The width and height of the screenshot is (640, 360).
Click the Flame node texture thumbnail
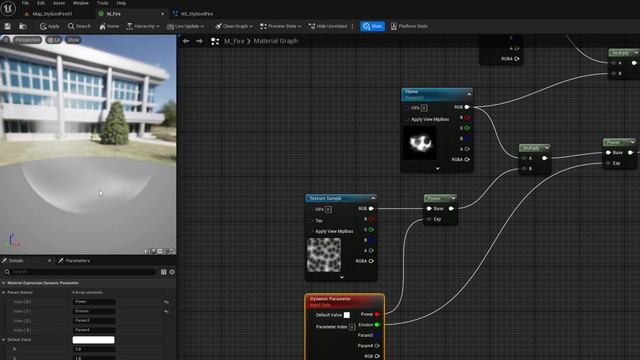[x=420, y=143]
